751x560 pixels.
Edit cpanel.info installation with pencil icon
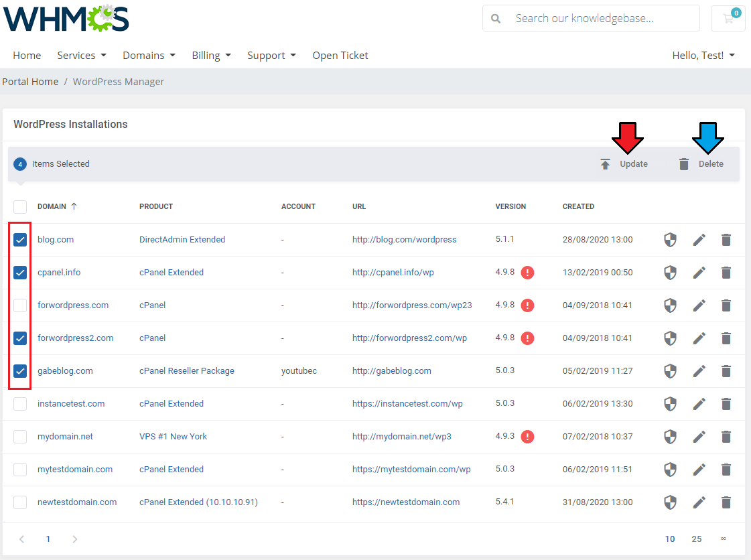pyautogui.click(x=699, y=273)
